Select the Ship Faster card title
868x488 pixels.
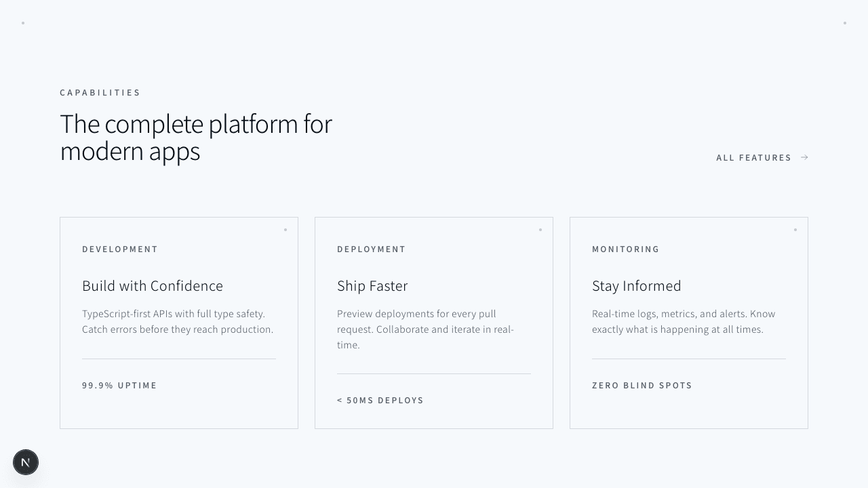coord(372,286)
